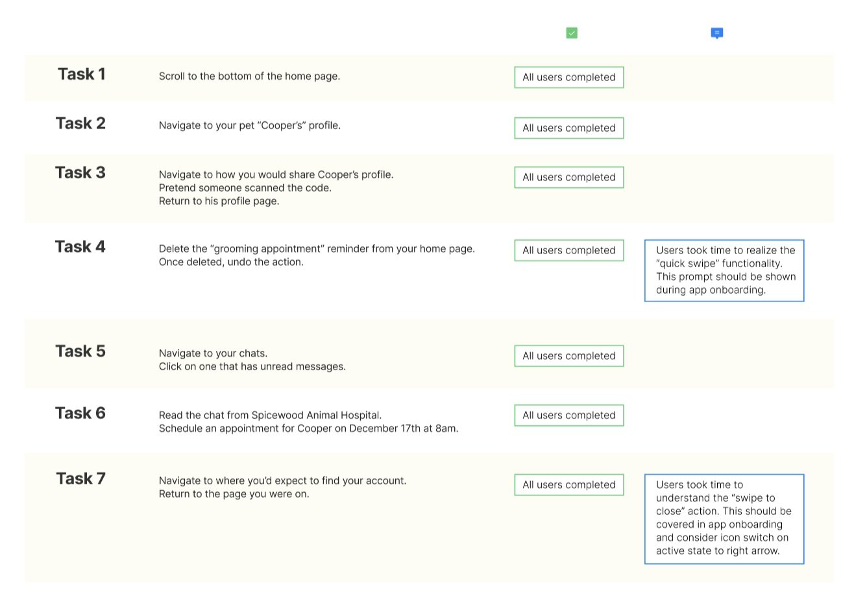Click the blue comment column icon
This screenshot has height=616, width=854.
pos(717,33)
